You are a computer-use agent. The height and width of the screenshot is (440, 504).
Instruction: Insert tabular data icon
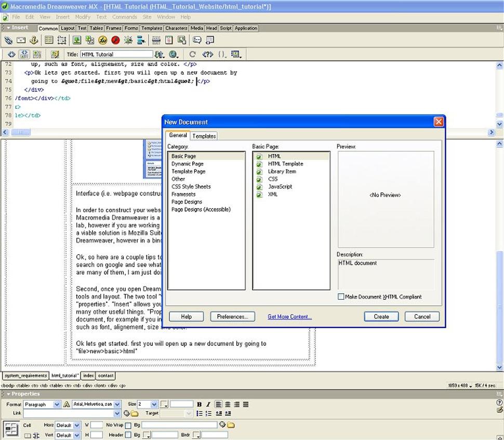coord(182,40)
